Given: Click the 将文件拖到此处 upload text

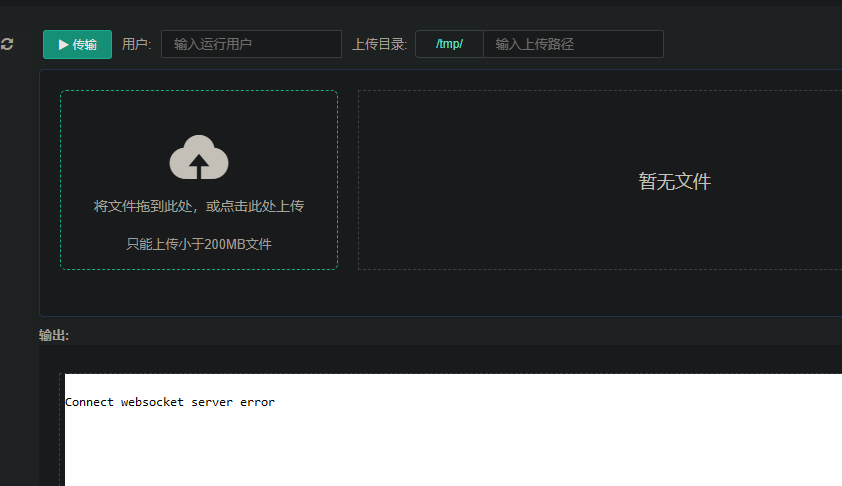Looking at the screenshot, I should click(199, 206).
